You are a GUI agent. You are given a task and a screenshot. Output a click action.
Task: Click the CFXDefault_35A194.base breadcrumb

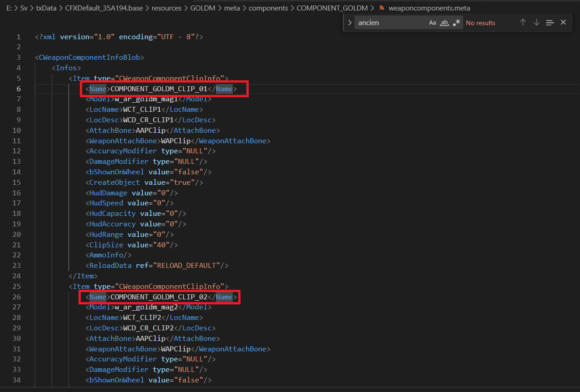pyautogui.click(x=104, y=8)
